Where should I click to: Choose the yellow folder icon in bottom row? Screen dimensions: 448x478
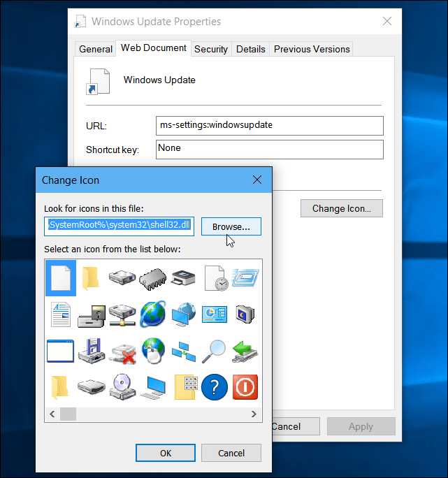(59, 387)
